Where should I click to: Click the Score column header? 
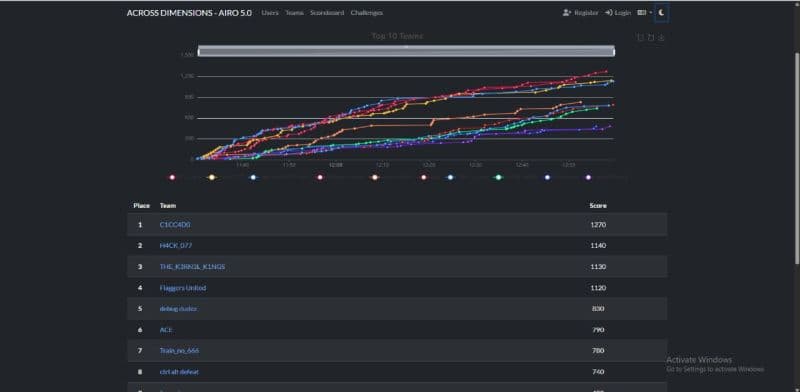(598, 206)
